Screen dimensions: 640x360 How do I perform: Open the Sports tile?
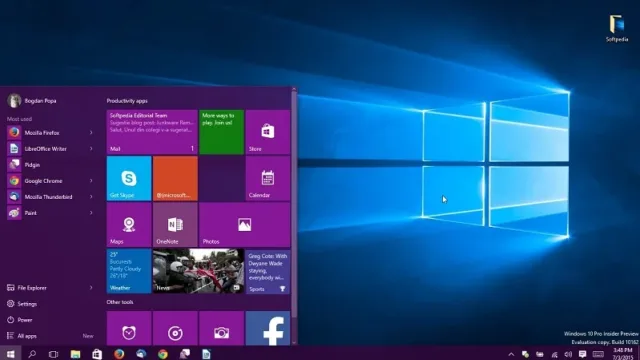coord(268,271)
